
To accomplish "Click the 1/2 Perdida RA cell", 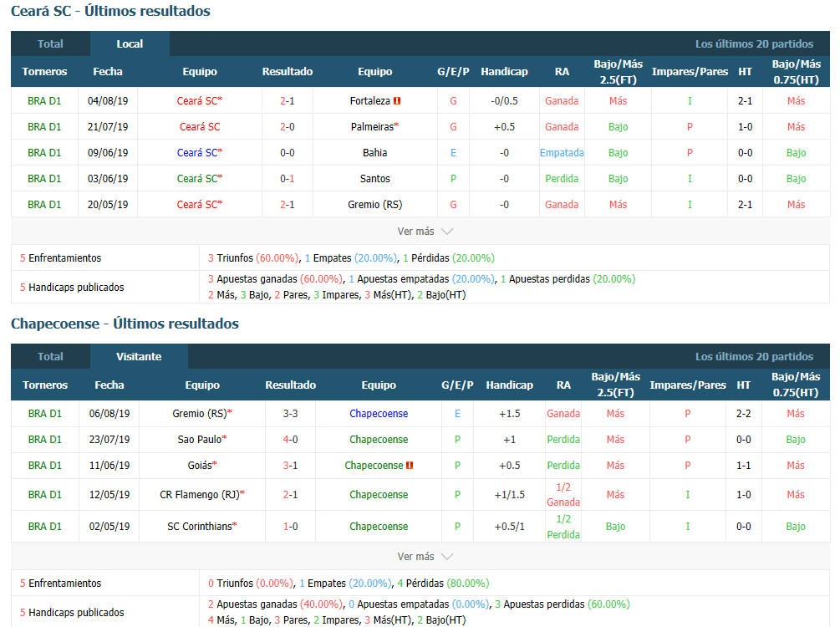I will pos(563,526).
